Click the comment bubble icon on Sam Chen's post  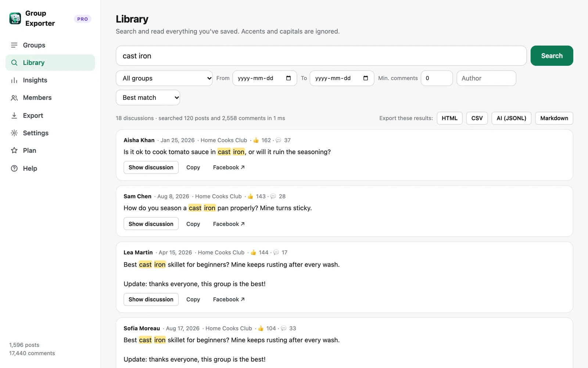point(273,197)
